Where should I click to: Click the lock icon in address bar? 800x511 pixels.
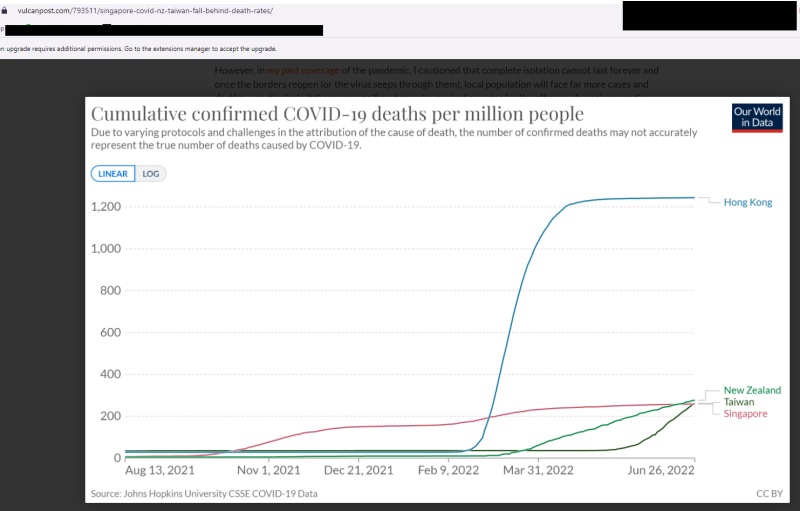click(x=5, y=9)
